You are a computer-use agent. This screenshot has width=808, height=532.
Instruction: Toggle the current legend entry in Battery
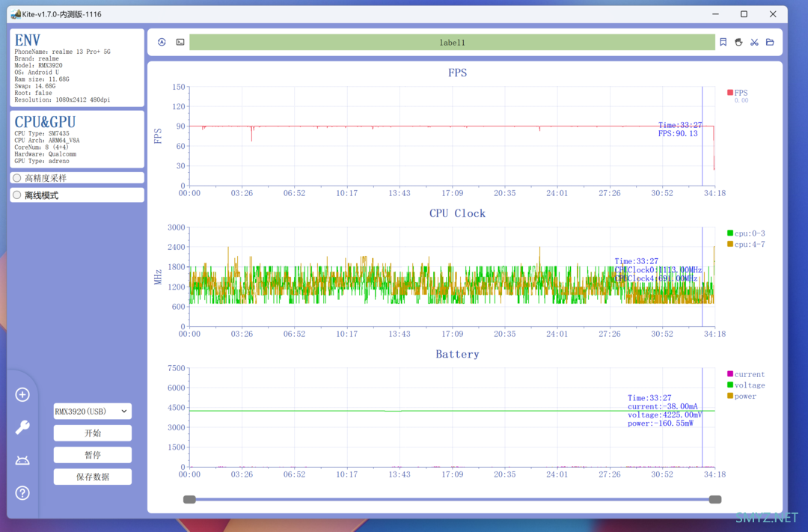coord(746,374)
